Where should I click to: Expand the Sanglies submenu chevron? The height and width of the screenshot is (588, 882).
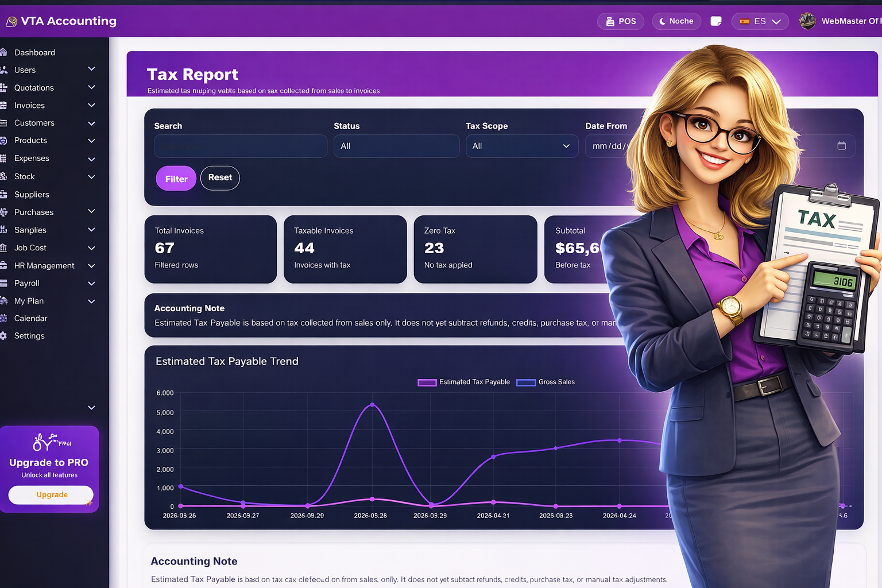click(x=91, y=230)
